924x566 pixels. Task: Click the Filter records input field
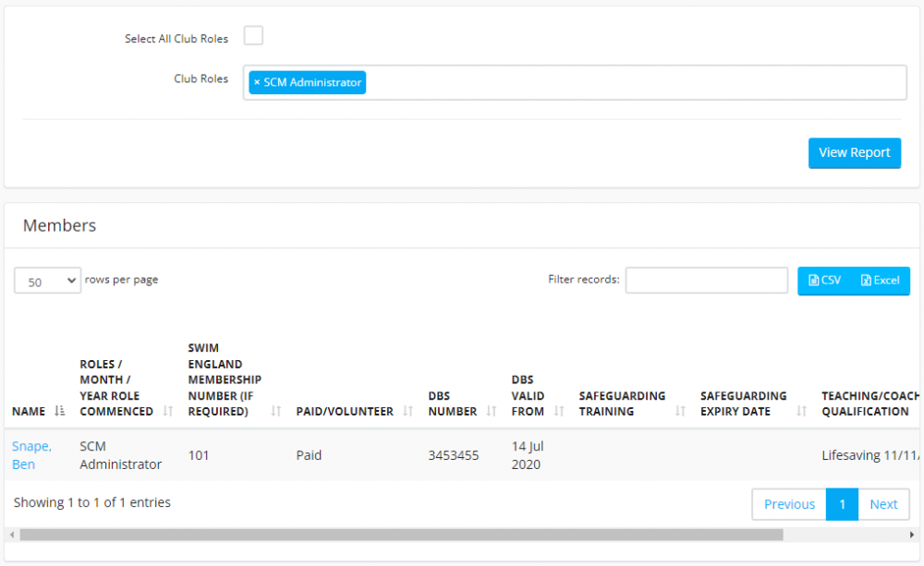click(x=706, y=280)
